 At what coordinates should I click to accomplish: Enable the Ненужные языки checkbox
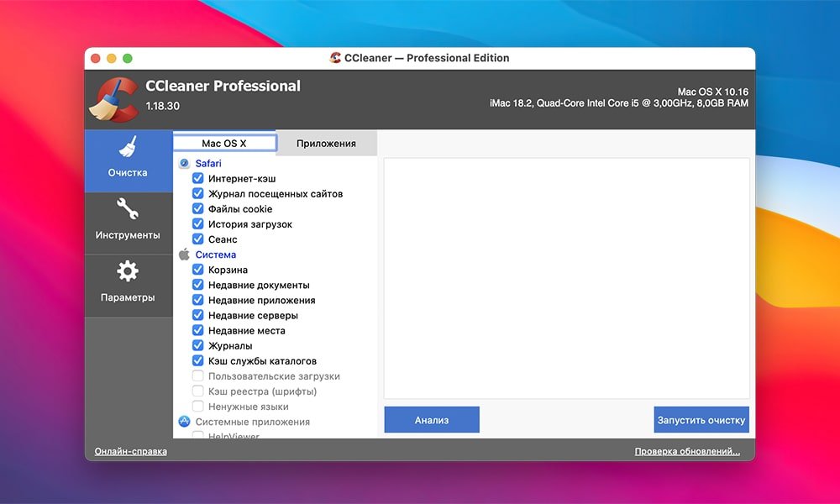tap(197, 407)
